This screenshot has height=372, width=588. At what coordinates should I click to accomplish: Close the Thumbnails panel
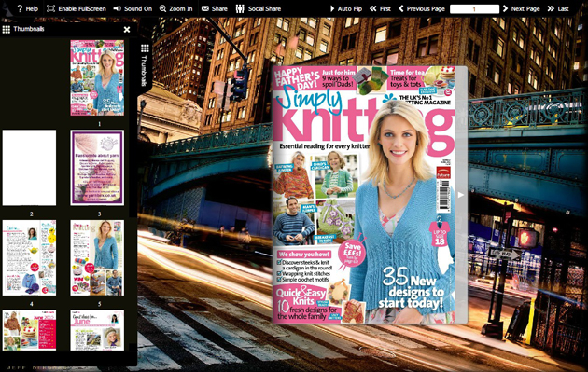point(127,29)
